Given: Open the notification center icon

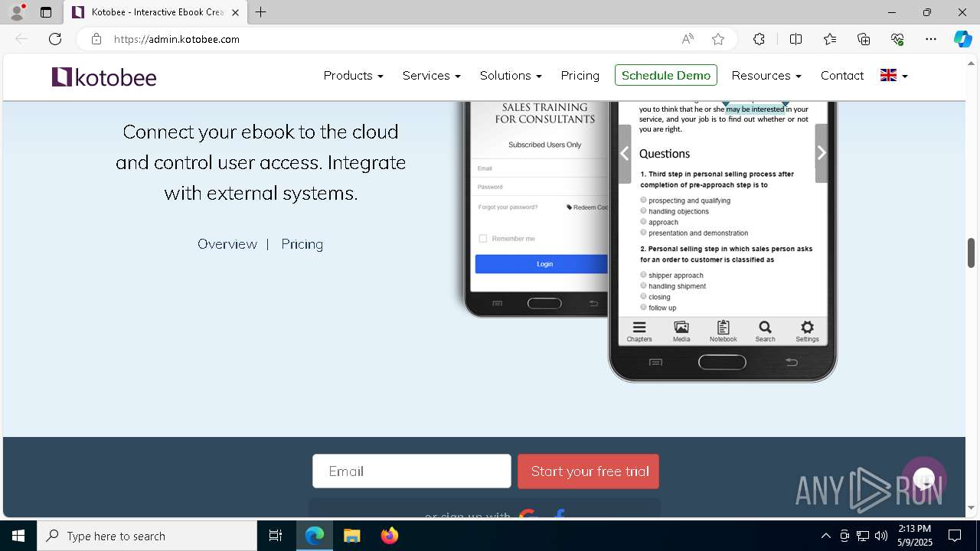Looking at the screenshot, I should 955,536.
